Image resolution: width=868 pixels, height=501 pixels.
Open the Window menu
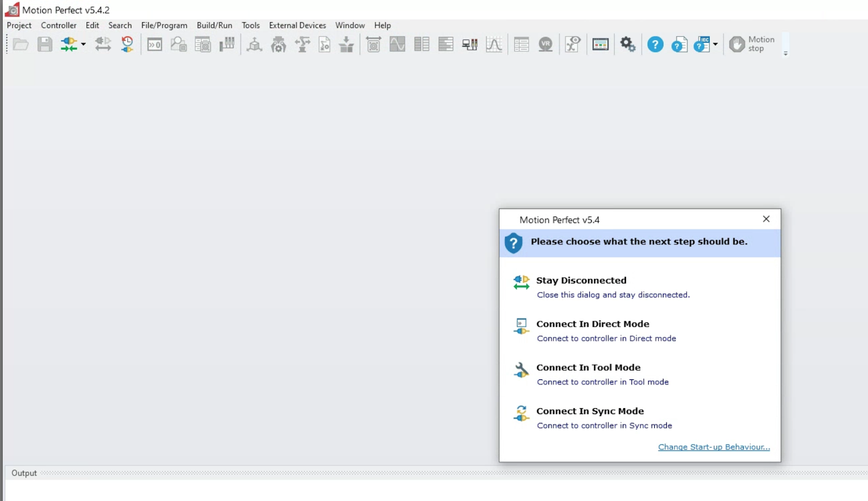[x=350, y=26]
